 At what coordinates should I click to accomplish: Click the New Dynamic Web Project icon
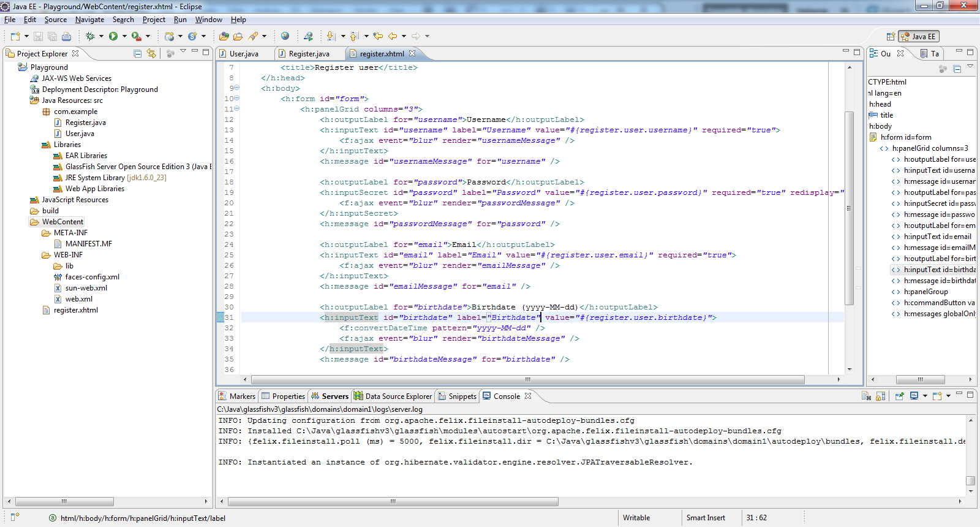(x=170, y=37)
